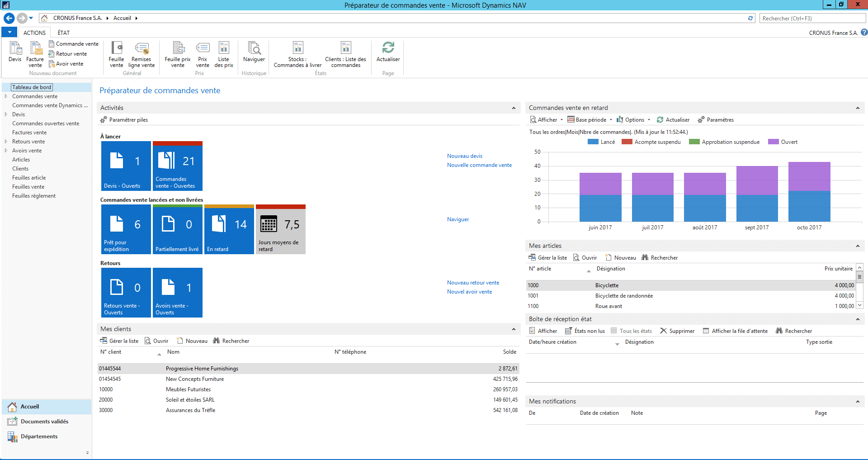Click Actualiser in the ribbon
Screen dimensions: 868x460
pos(388,52)
